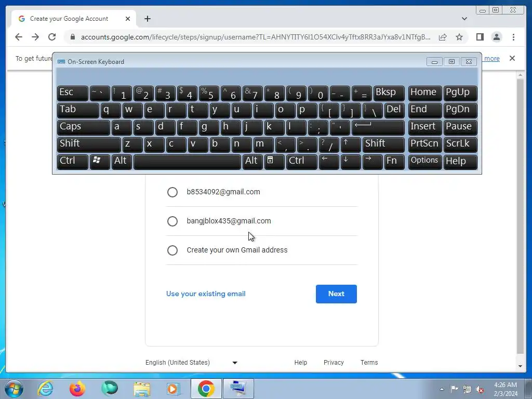Dismiss the notification bar with X

click(x=512, y=58)
